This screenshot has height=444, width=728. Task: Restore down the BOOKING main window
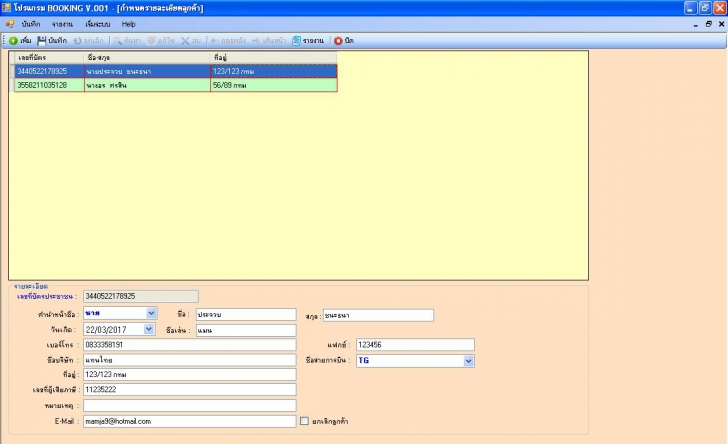coord(705,8)
